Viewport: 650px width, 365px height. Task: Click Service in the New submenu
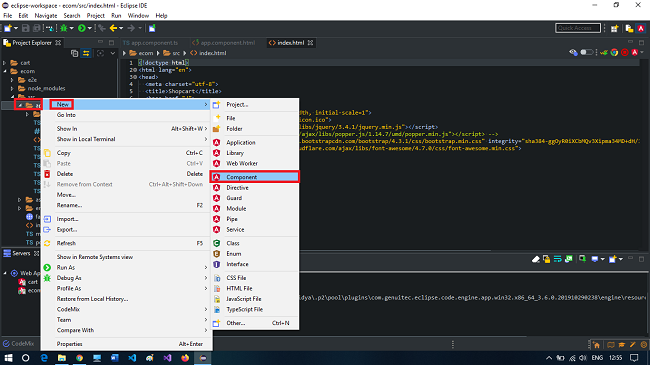(254, 229)
